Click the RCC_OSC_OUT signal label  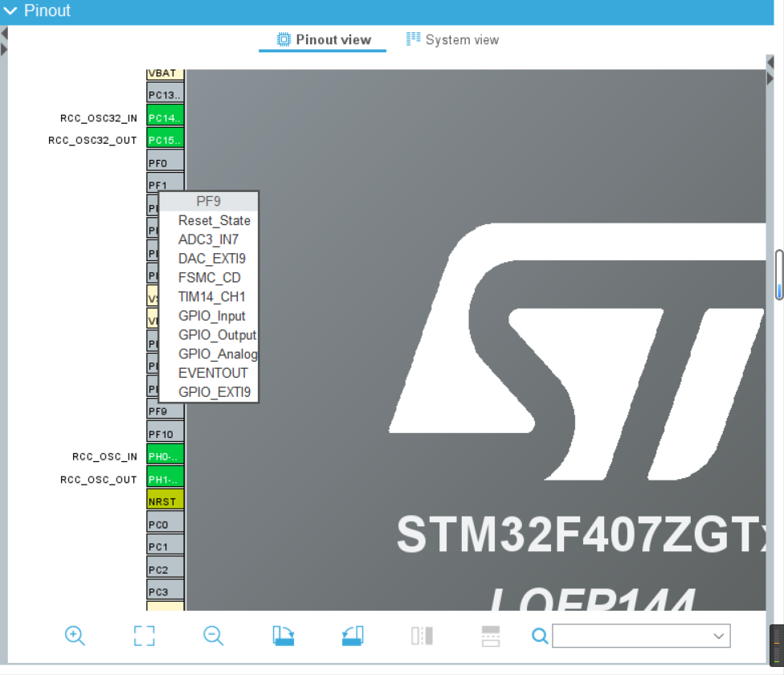[99, 480]
